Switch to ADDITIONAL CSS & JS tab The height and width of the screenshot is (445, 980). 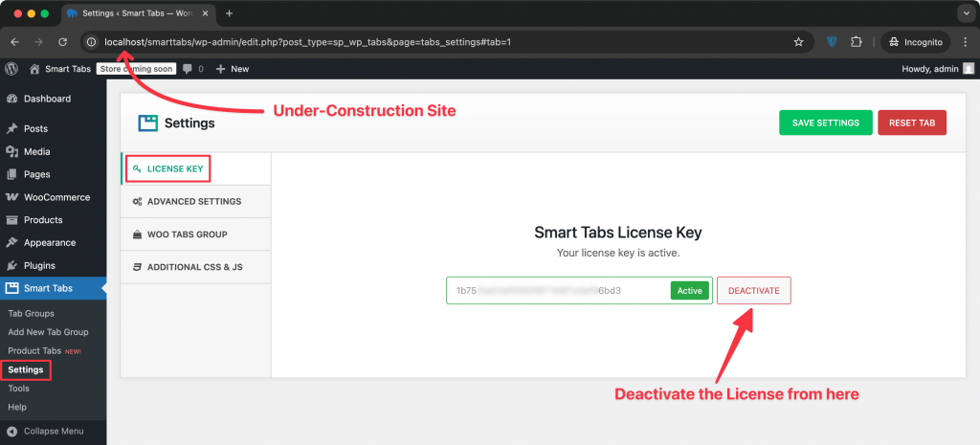(195, 267)
